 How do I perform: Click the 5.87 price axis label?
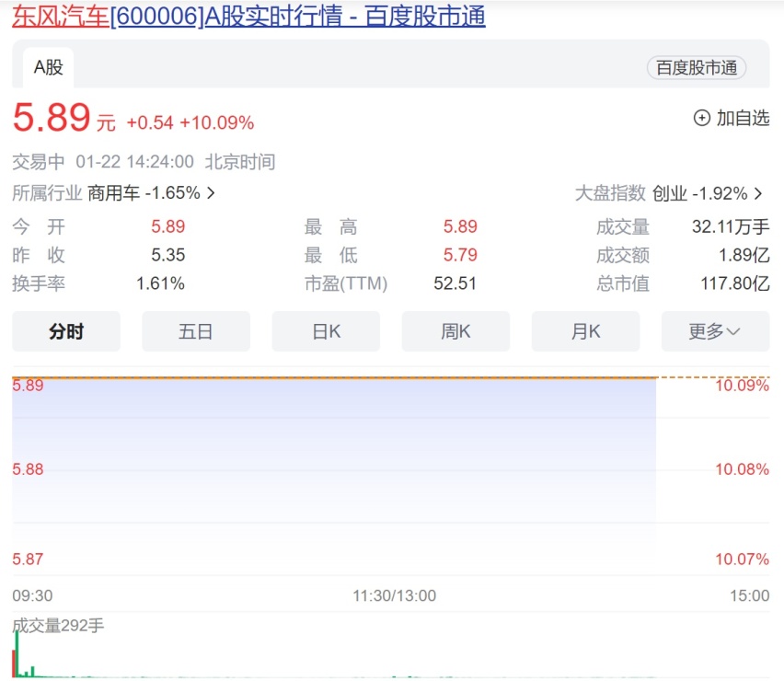click(x=28, y=559)
